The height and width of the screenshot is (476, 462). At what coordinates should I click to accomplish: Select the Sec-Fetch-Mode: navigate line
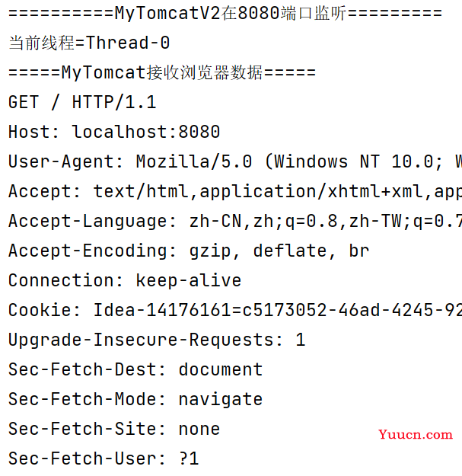tap(135, 400)
